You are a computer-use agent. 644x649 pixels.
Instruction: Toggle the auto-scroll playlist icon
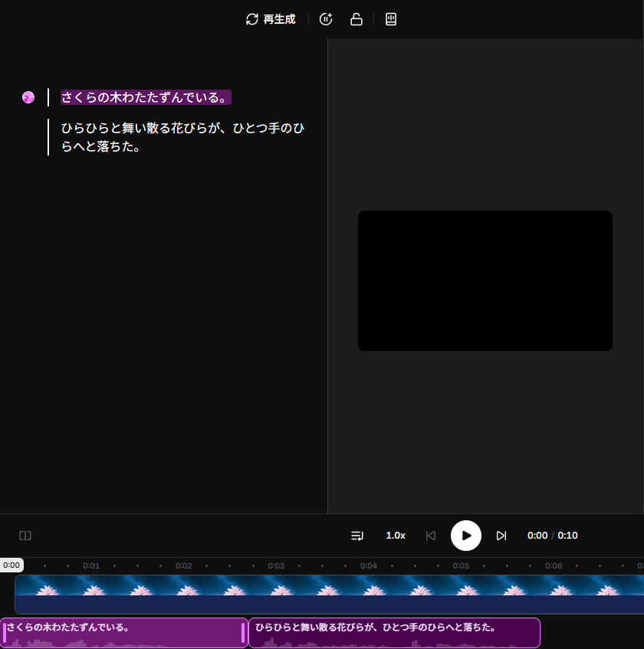point(357,536)
